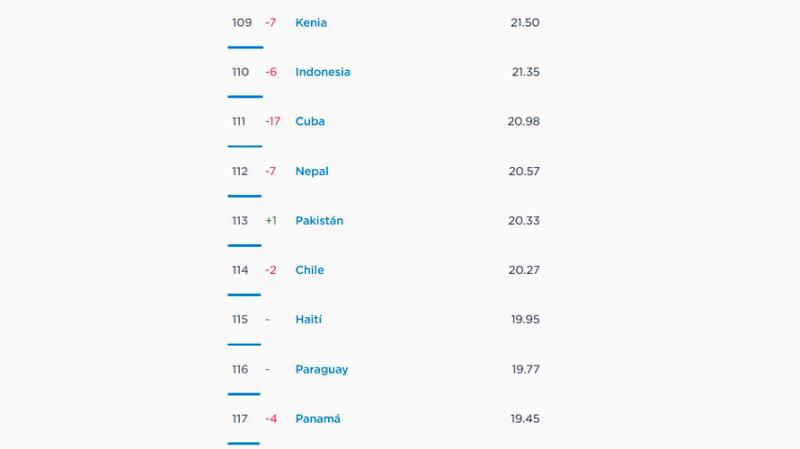Click Kenia's score 21.50
Screen dimensions: 800x449
[524, 22]
